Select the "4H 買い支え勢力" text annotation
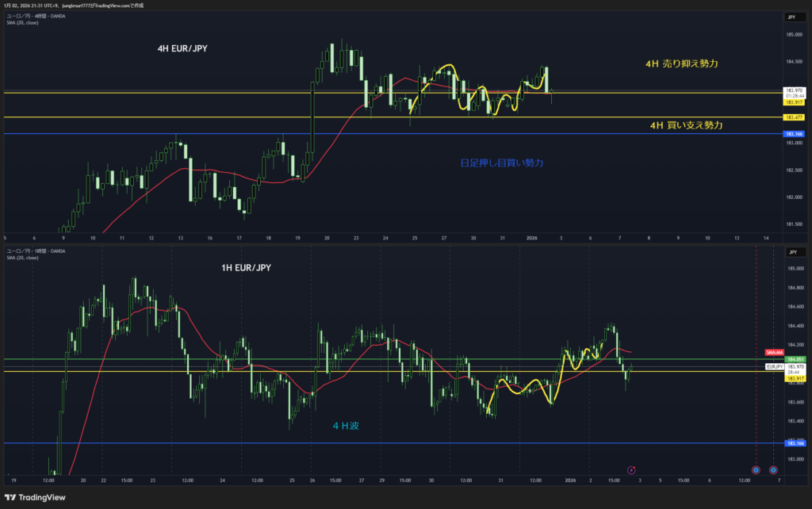Image resolution: width=812 pixels, height=509 pixels. point(686,125)
